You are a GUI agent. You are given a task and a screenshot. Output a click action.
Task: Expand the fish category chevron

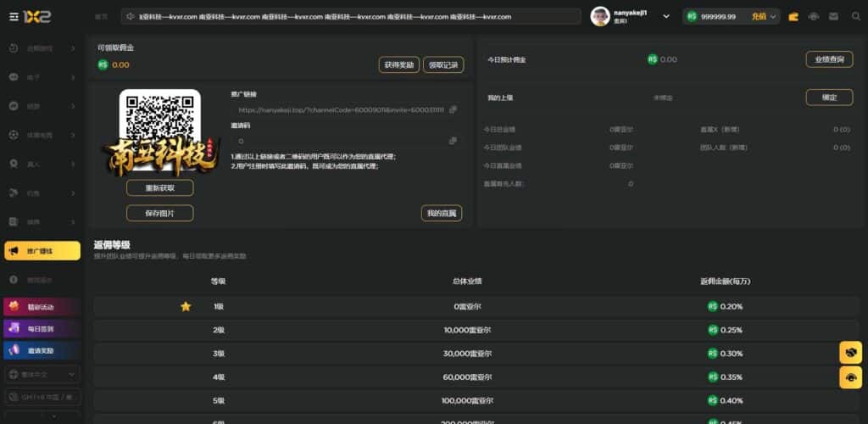(x=73, y=192)
